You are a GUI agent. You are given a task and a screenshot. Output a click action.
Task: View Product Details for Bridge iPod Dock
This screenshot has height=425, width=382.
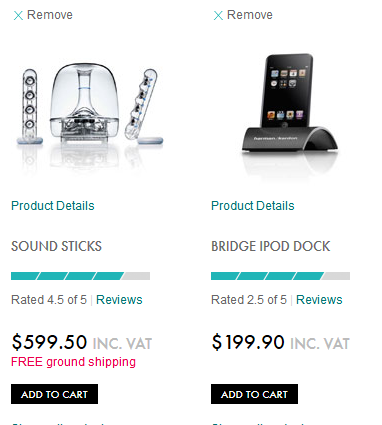point(253,206)
